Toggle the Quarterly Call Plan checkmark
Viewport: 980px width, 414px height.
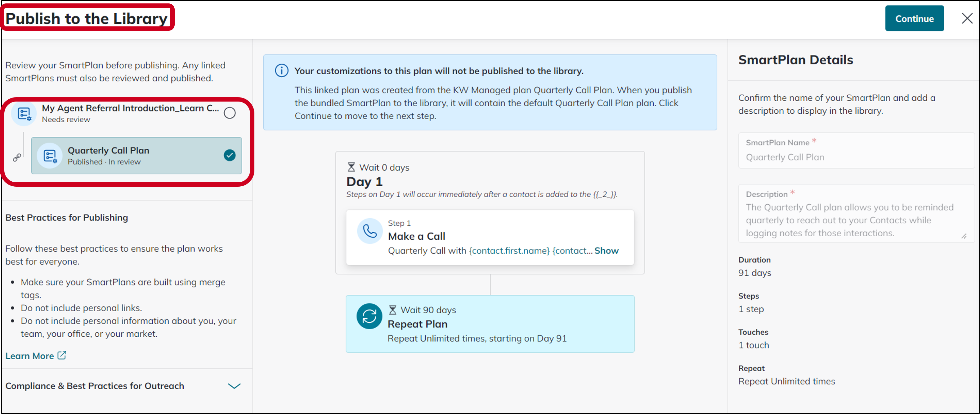click(x=229, y=155)
